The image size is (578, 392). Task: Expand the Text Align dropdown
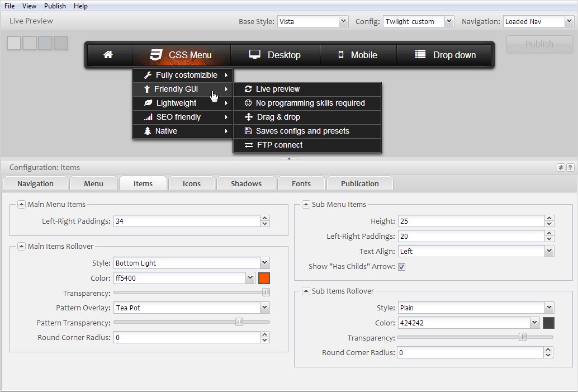coord(549,252)
